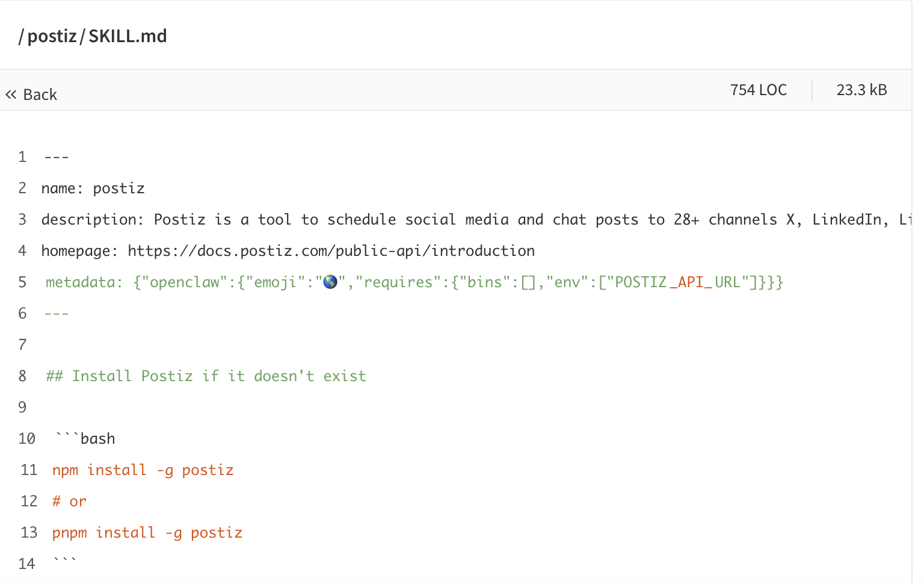The width and height of the screenshot is (924, 584).
Task: Click line number 1 in the gutter
Action: coord(22,157)
